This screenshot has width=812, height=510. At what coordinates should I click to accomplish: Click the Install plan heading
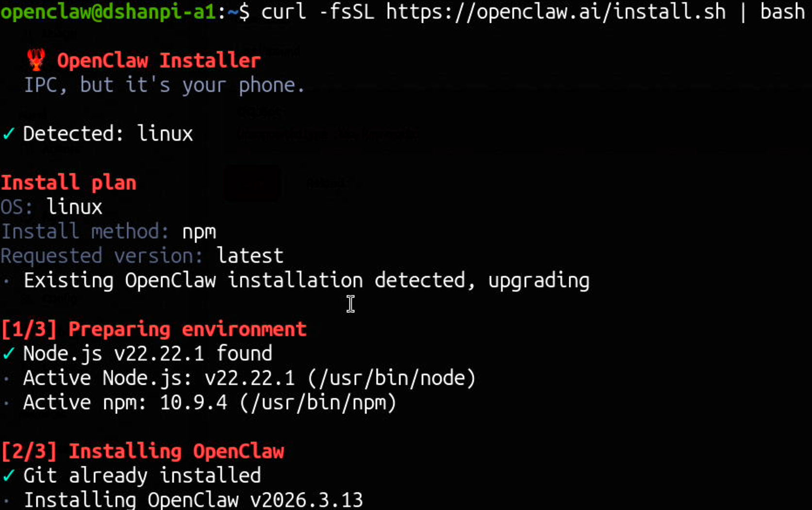tap(69, 183)
